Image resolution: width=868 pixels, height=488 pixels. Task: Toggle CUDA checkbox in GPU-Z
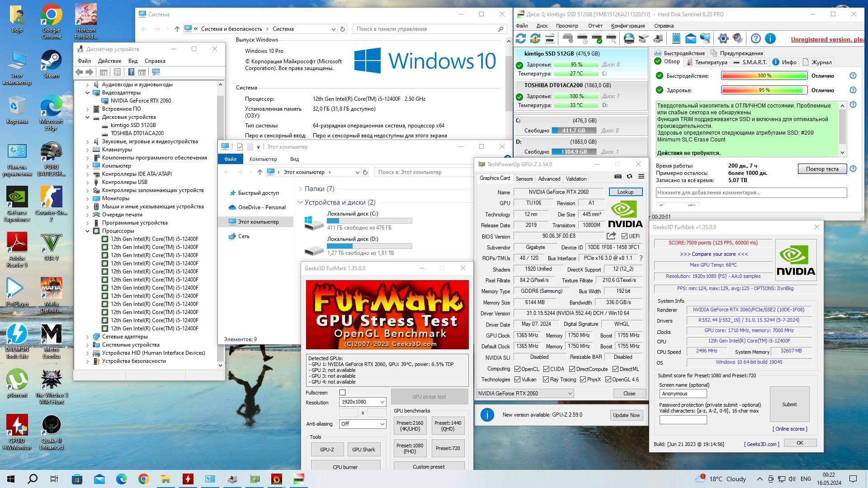pyautogui.click(x=546, y=369)
